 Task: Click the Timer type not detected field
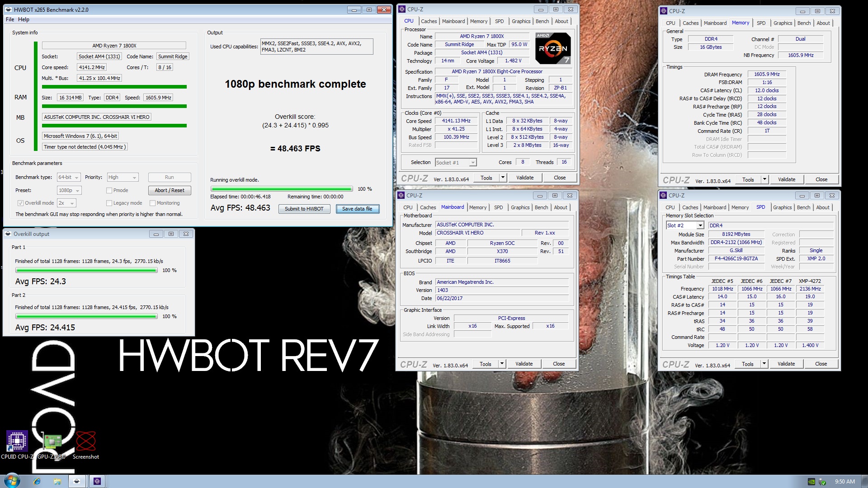pos(85,147)
